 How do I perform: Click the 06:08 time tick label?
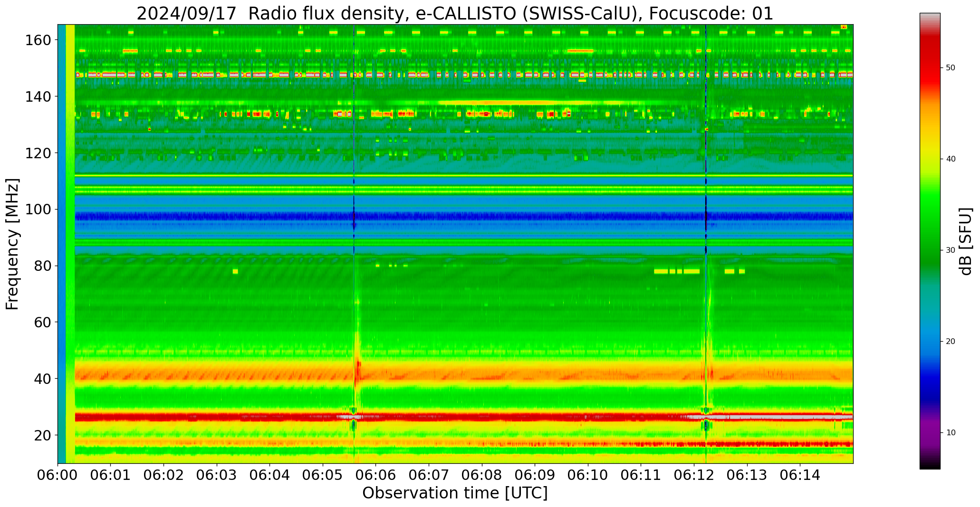tap(482, 475)
